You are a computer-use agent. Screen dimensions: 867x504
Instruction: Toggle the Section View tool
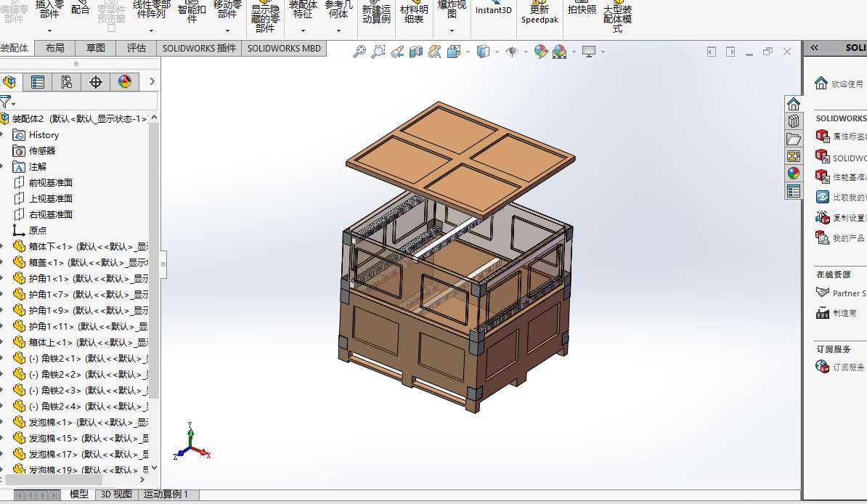tap(416, 52)
